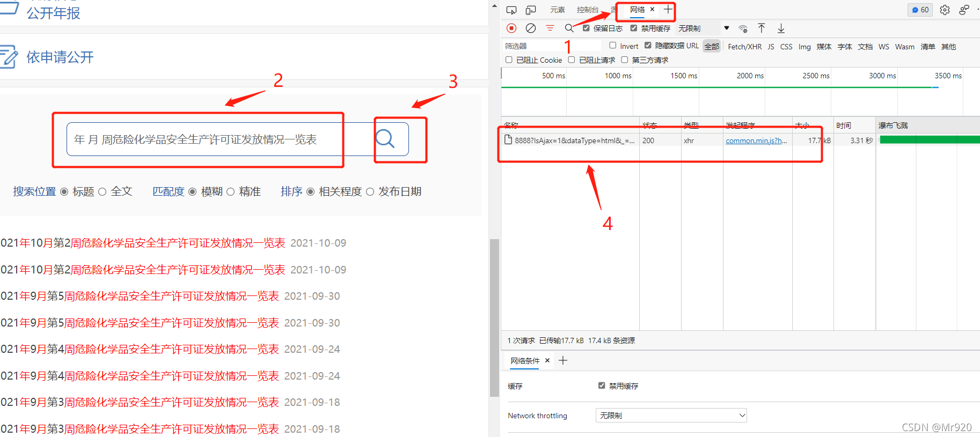Viewport: 980px width, 437px height.
Task: Filter requests by CSS
Action: [786, 47]
